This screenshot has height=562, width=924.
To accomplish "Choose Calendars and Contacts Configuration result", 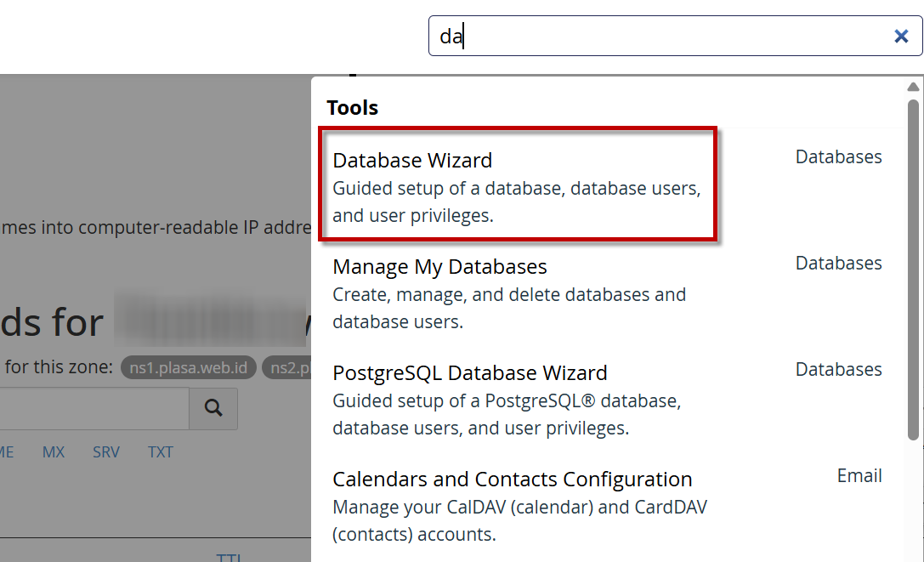I will pyautogui.click(x=512, y=480).
